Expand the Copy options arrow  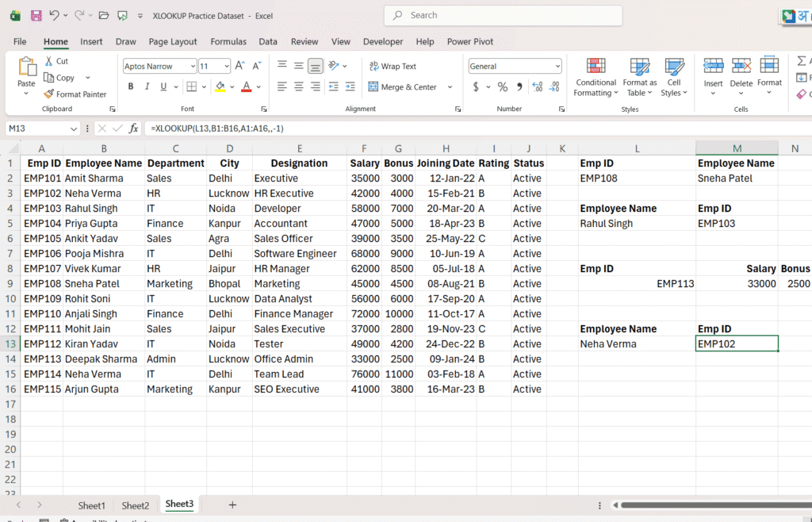point(87,78)
